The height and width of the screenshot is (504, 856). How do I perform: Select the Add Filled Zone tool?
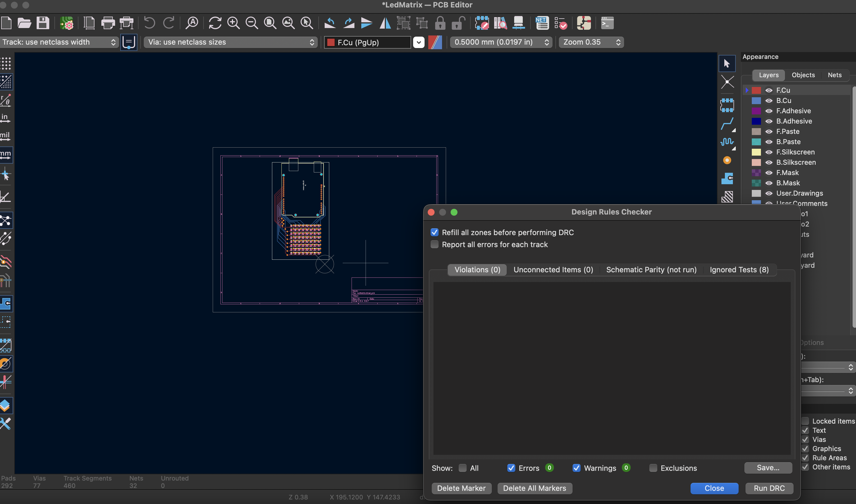[727, 179]
